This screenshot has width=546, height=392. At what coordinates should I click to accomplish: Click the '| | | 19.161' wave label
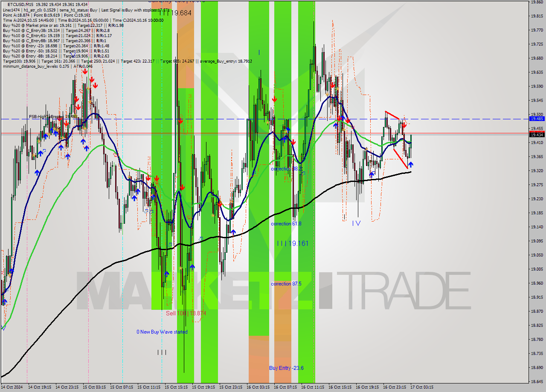point(293,244)
